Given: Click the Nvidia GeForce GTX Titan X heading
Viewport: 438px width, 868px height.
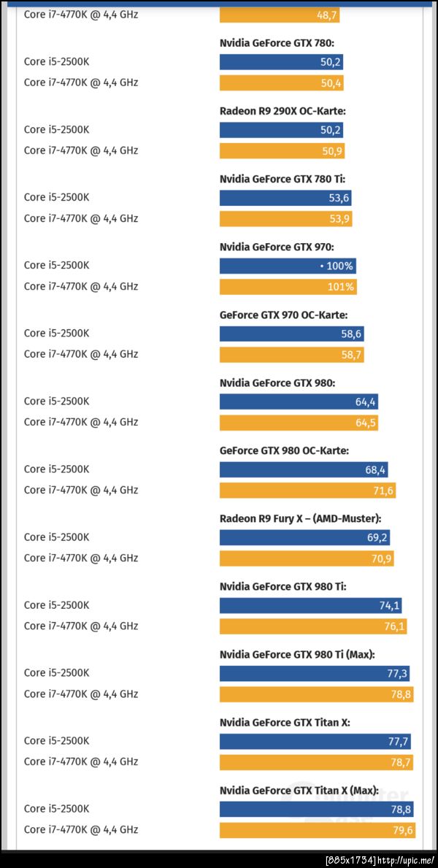Looking at the screenshot, I should pyautogui.click(x=285, y=723).
